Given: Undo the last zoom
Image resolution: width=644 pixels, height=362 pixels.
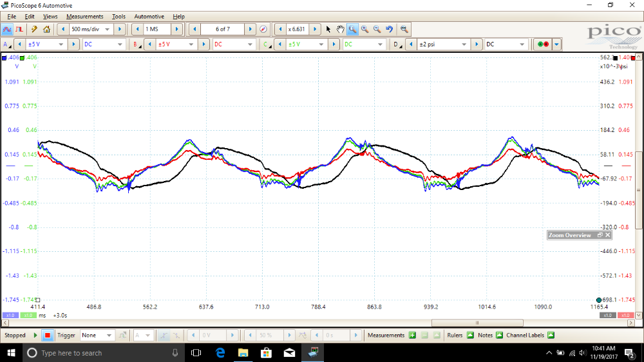Looking at the screenshot, I should pyautogui.click(x=390, y=29).
